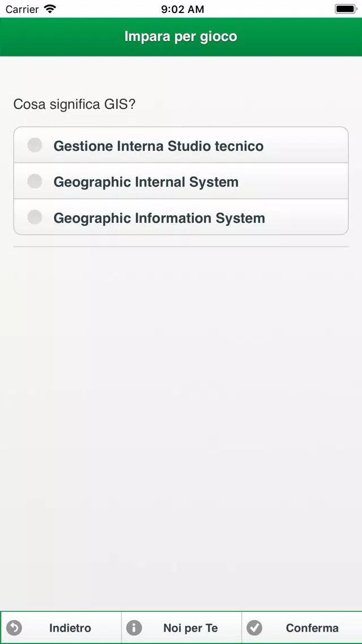Tap the battery icon in status bar
362x644 pixels.
(345, 9)
